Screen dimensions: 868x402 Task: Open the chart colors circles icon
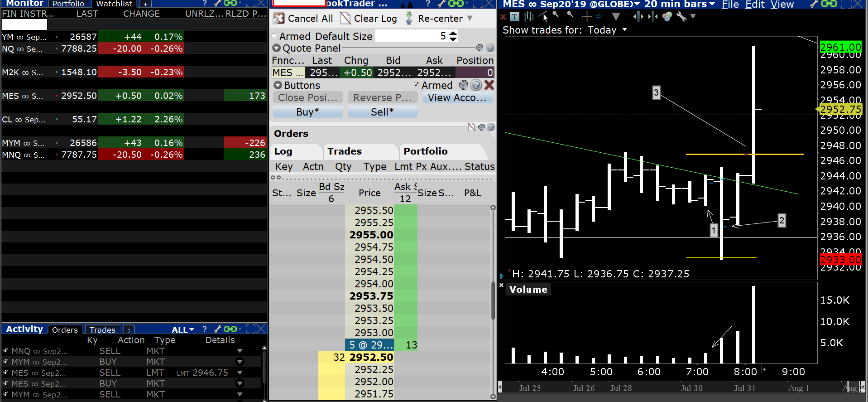[667, 17]
